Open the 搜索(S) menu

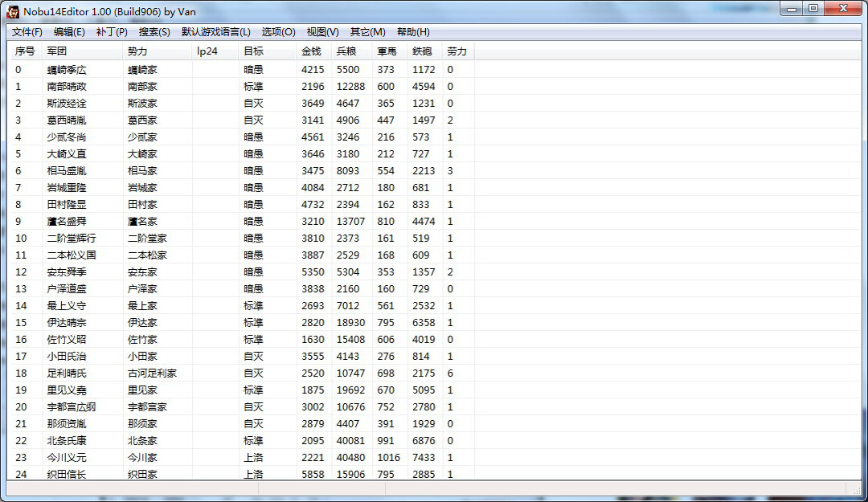154,32
